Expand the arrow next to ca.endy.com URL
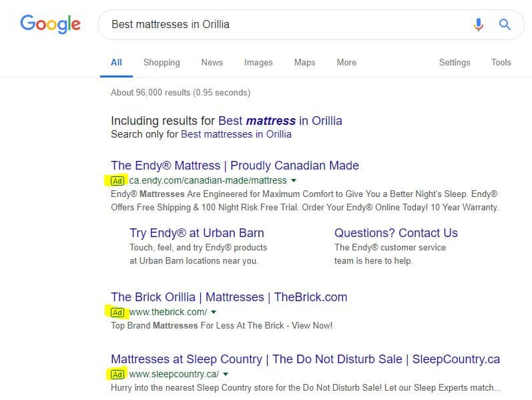This screenshot has width=532, height=400. (294, 181)
